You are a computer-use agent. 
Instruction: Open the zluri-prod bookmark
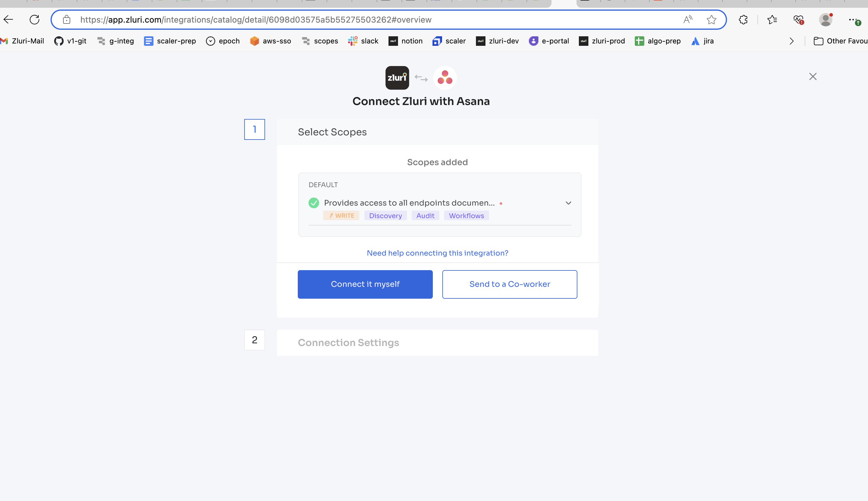click(602, 41)
